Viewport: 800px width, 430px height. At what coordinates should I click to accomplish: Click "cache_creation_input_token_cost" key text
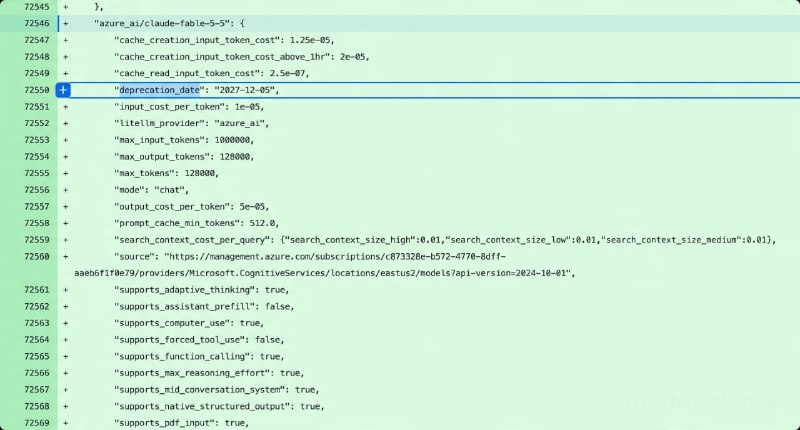click(x=199, y=40)
